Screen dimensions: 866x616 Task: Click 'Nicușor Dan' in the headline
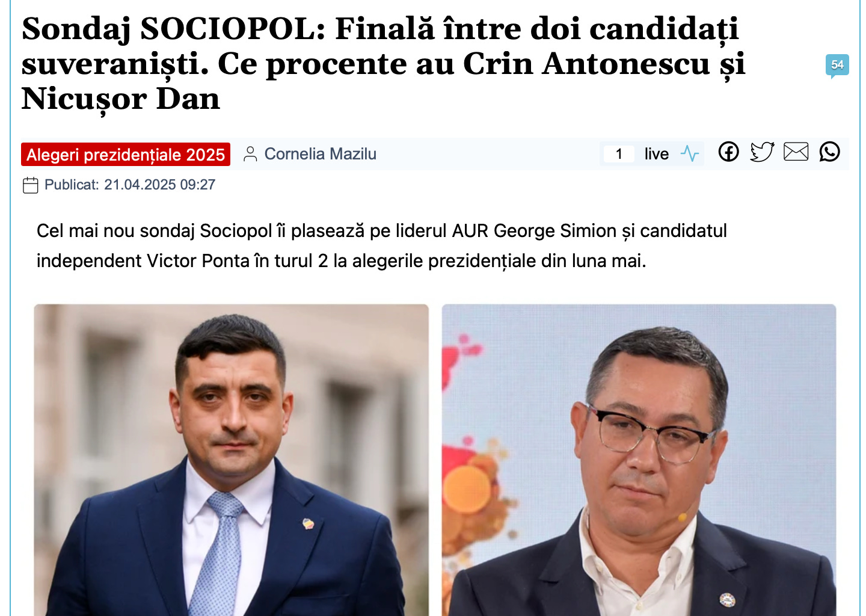[x=121, y=99]
